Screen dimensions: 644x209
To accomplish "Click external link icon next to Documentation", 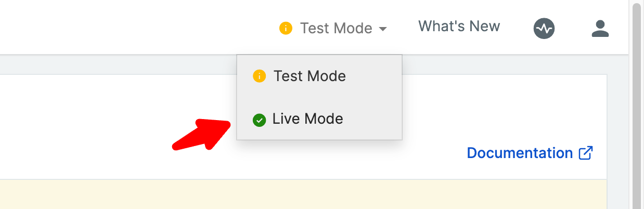I will [x=586, y=153].
